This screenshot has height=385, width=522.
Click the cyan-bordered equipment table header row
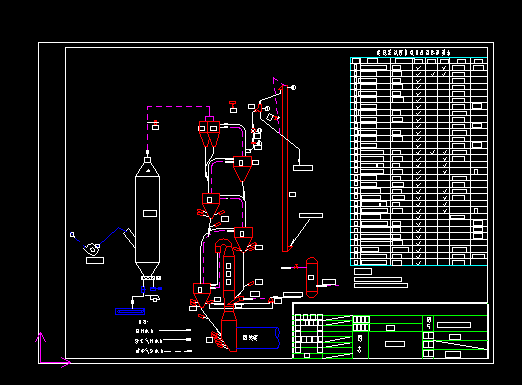click(x=419, y=61)
